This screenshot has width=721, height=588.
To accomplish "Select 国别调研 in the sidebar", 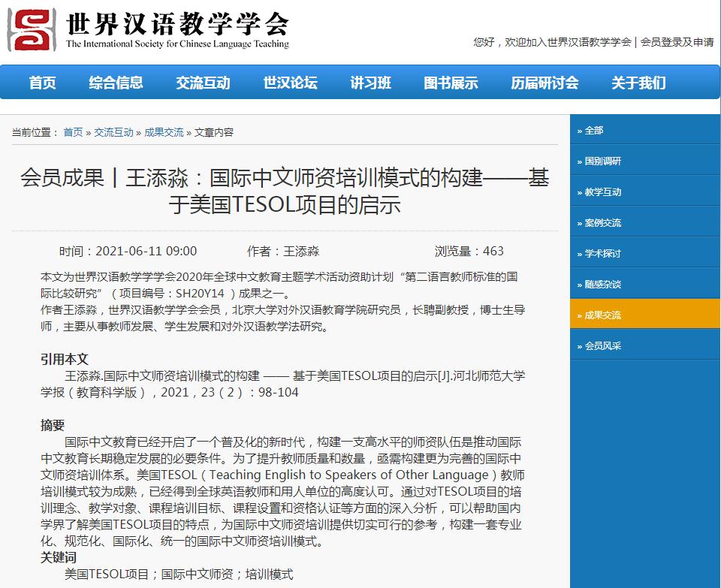I will click(x=644, y=161).
